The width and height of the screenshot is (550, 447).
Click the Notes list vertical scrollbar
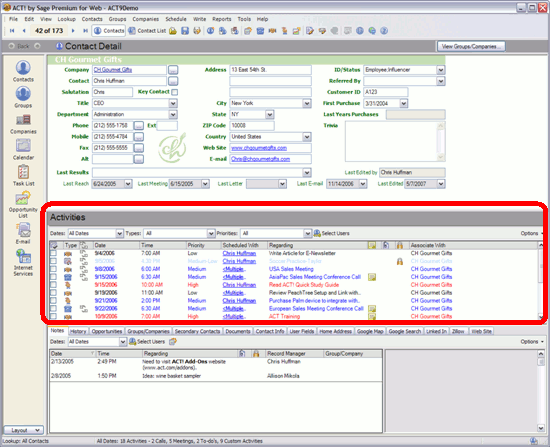(541, 391)
